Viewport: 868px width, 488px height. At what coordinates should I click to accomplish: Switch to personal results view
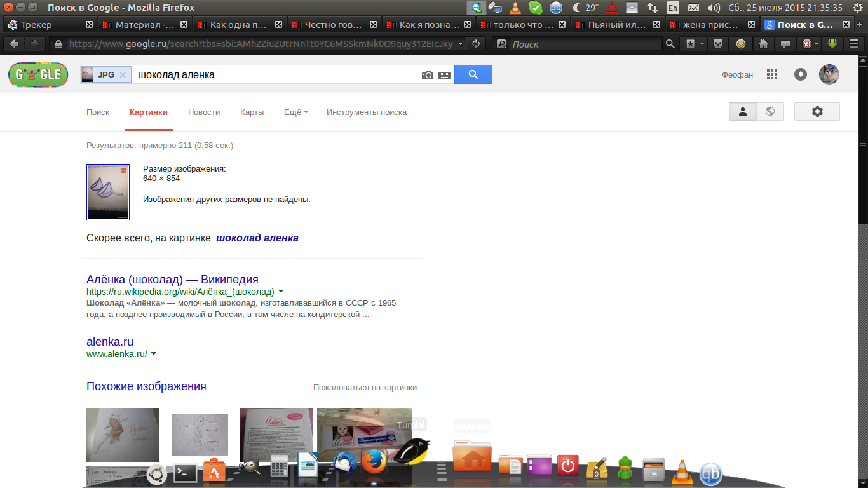(743, 111)
